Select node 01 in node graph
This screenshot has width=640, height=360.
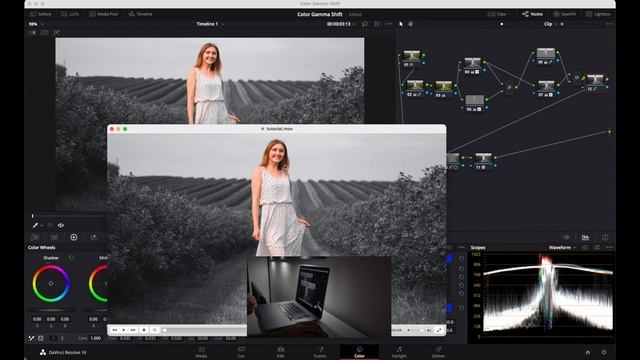412,58
